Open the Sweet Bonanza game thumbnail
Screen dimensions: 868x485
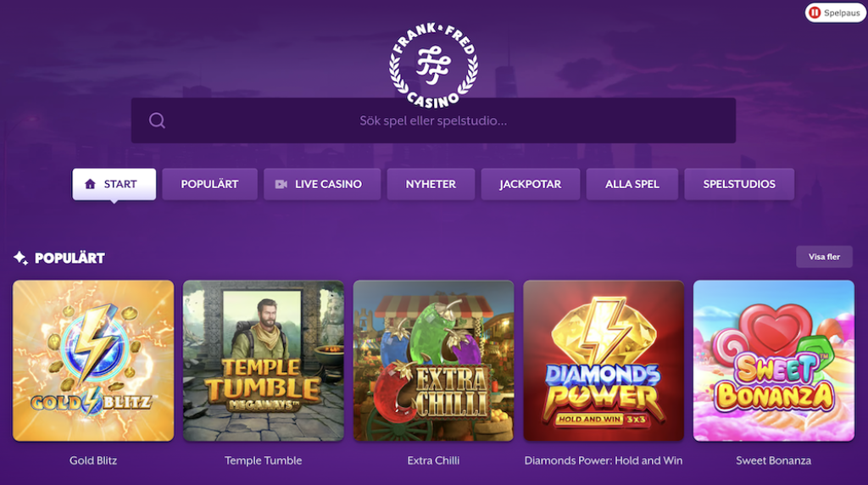point(773,360)
